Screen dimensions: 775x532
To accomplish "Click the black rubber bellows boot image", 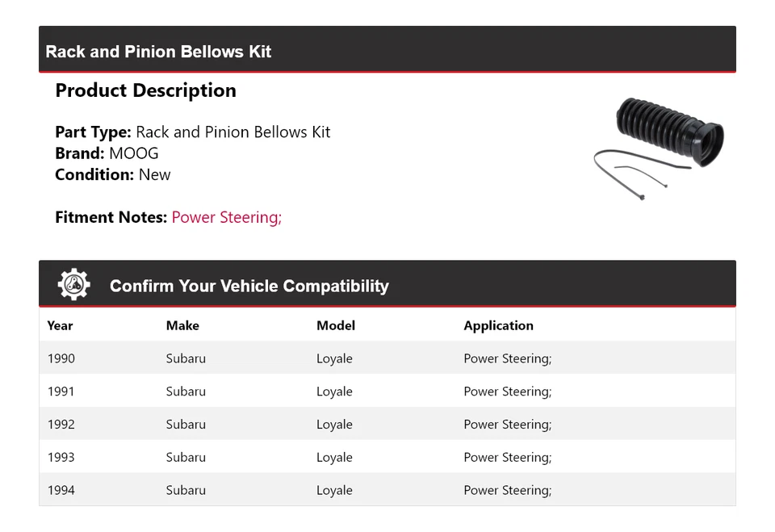I will pos(670,129).
